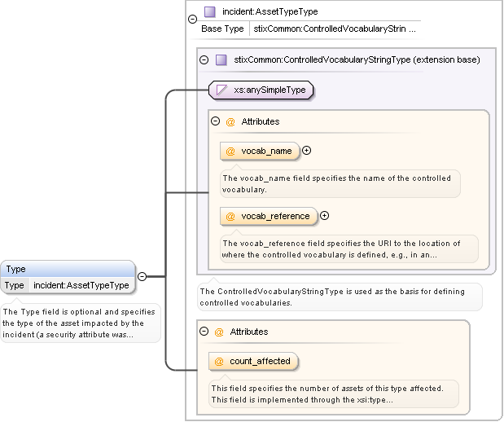Viewport: 504px width, 422px height.
Task: Click the @ icon on vocab_reference attribute
Action: tap(230, 216)
